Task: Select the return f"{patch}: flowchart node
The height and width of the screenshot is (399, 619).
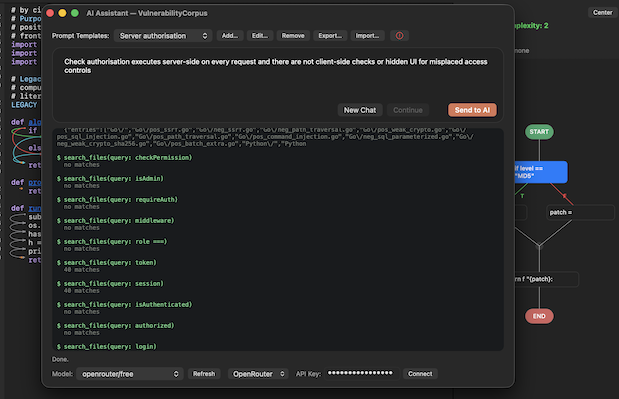Action: pos(546,279)
